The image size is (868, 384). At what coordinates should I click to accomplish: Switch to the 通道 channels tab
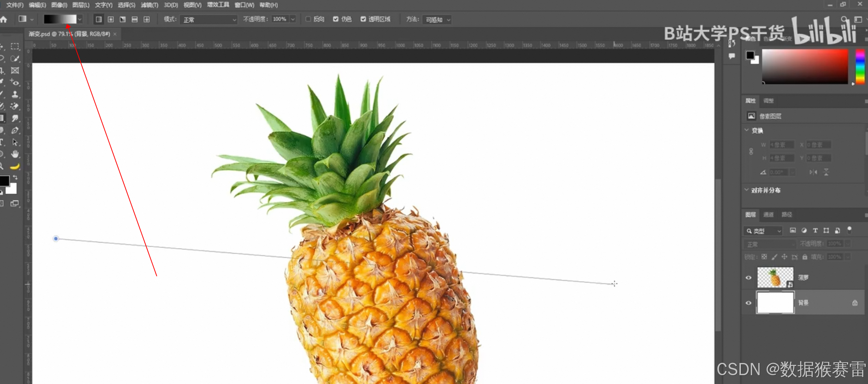(x=768, y=215)
